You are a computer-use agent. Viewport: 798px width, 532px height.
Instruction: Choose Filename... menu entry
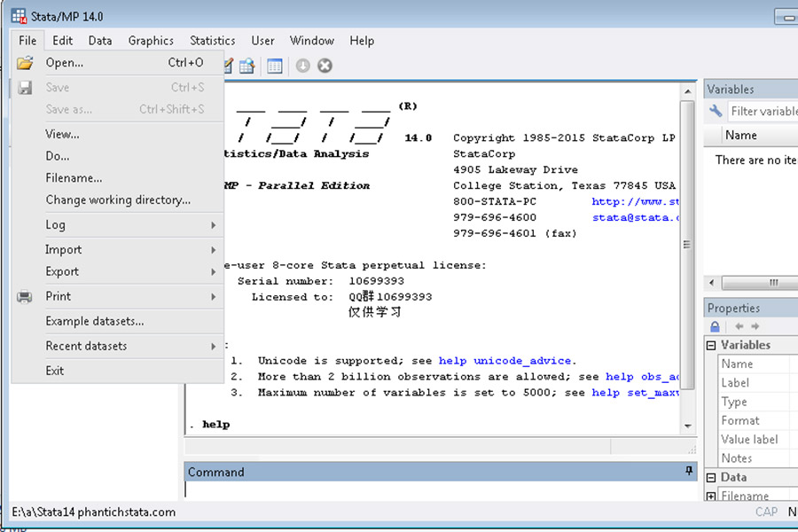[x=117, y=177]
